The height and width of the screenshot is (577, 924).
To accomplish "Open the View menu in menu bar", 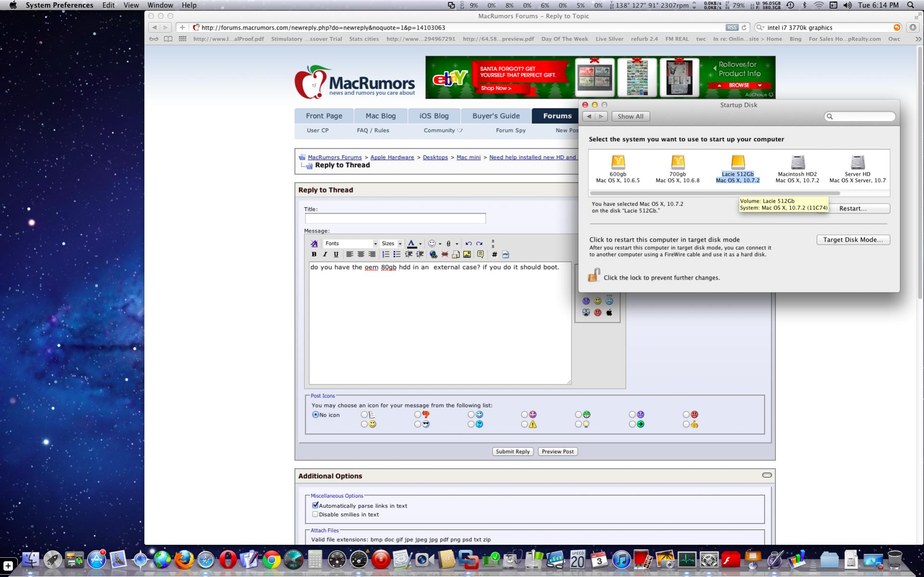I will tap(131, 5).
